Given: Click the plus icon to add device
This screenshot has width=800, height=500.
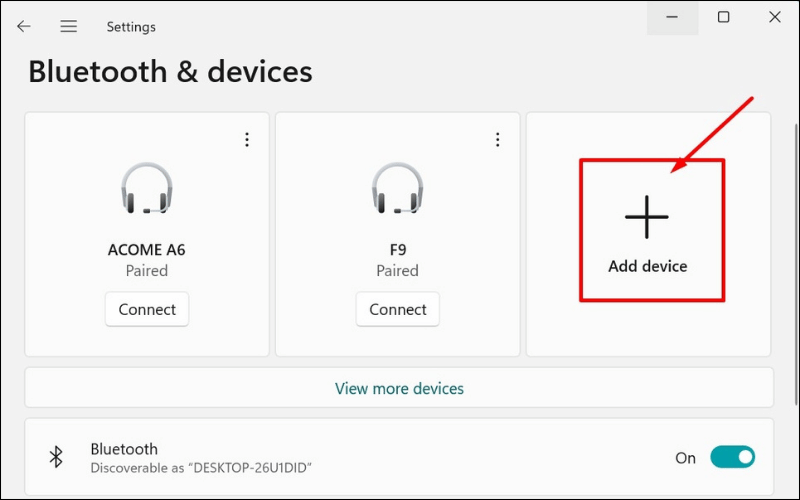Looking at the screenshot, I should coord(646,217).
